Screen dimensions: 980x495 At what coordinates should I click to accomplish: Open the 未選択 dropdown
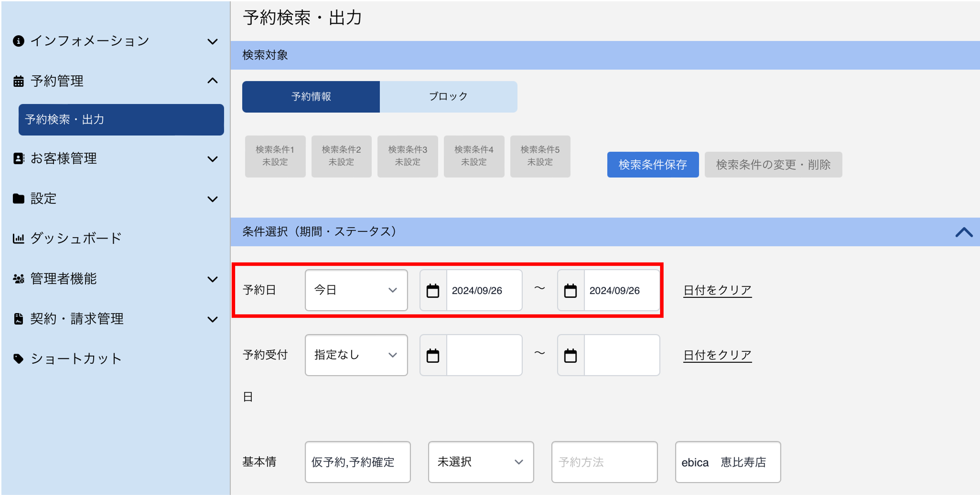pyautogui.click(x=481, y=462)
